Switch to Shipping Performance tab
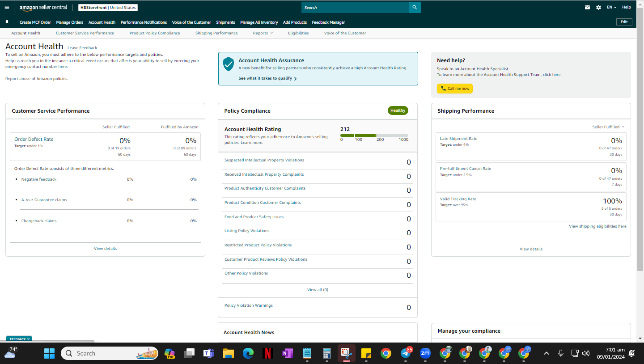Viewport: 644px width, 364px height. (x=216, y=33)
